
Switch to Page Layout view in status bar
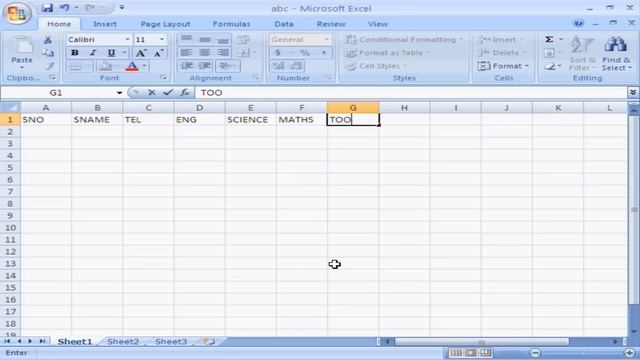(x=471, y=353)
